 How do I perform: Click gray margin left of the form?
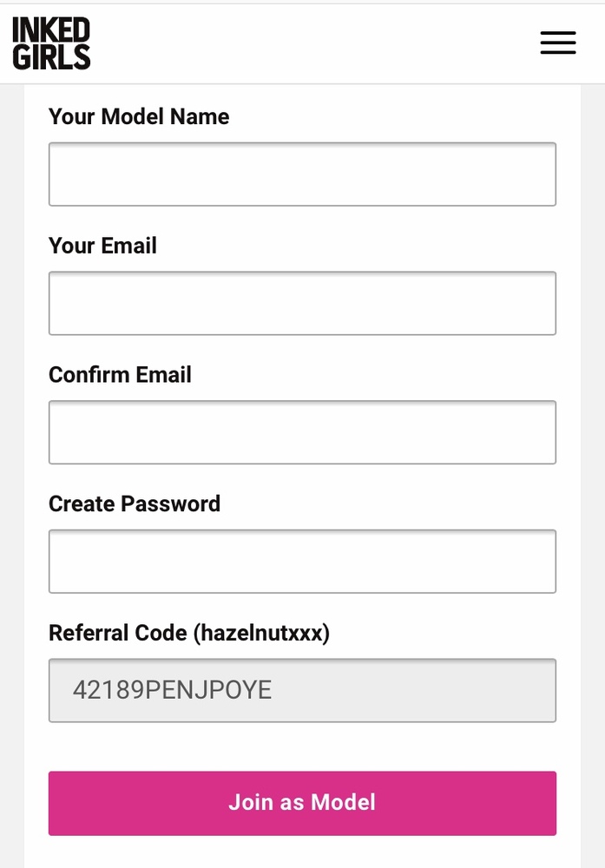11,434
